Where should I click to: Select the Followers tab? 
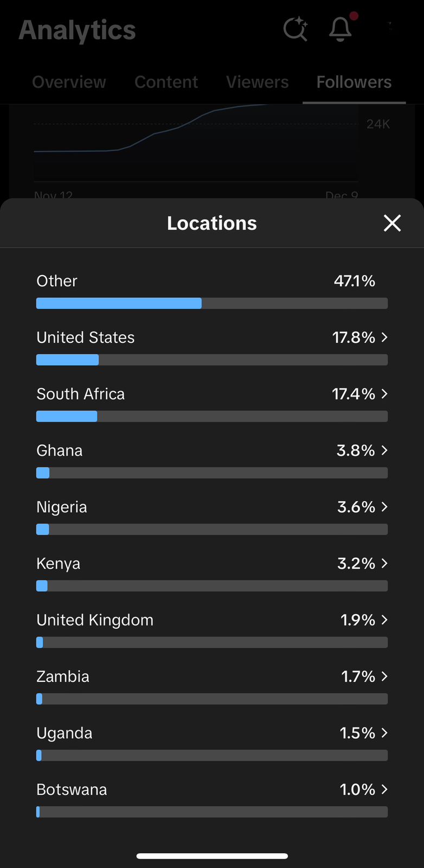tap(354, 82)
